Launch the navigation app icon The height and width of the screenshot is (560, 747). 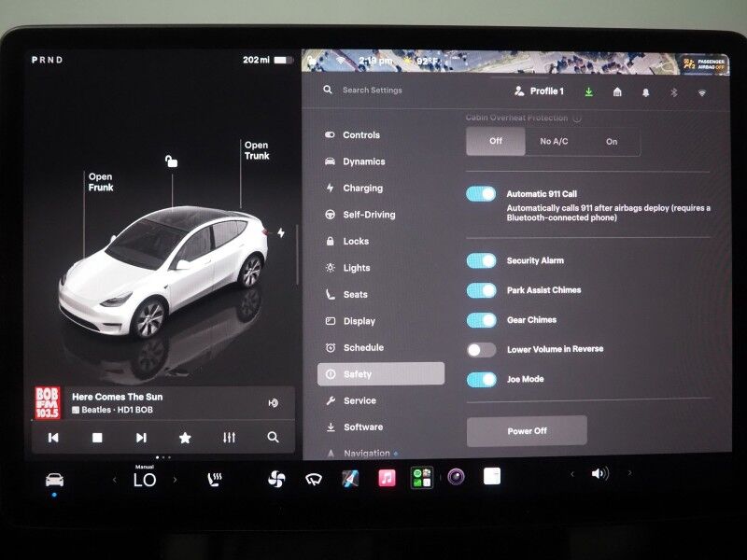tap(351, 479)
